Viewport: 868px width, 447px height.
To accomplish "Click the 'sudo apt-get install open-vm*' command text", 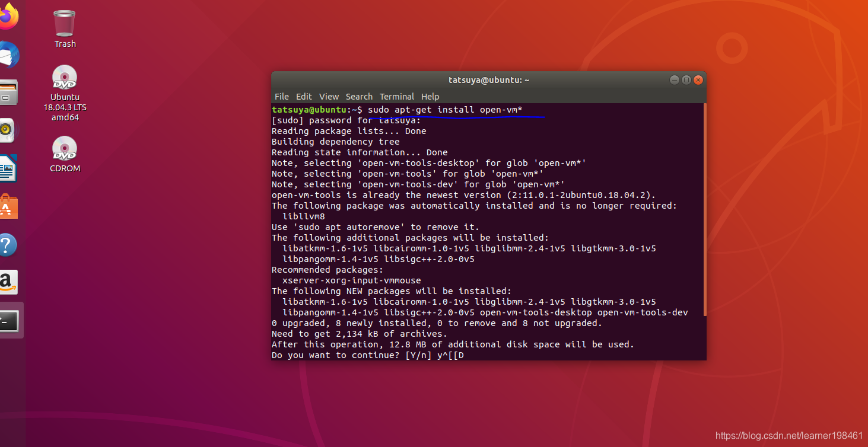I will (x=444, y=110).
